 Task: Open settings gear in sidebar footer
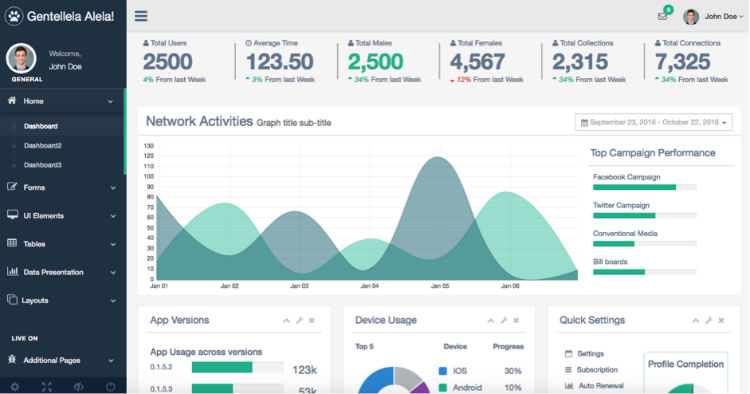coord(15,387)
